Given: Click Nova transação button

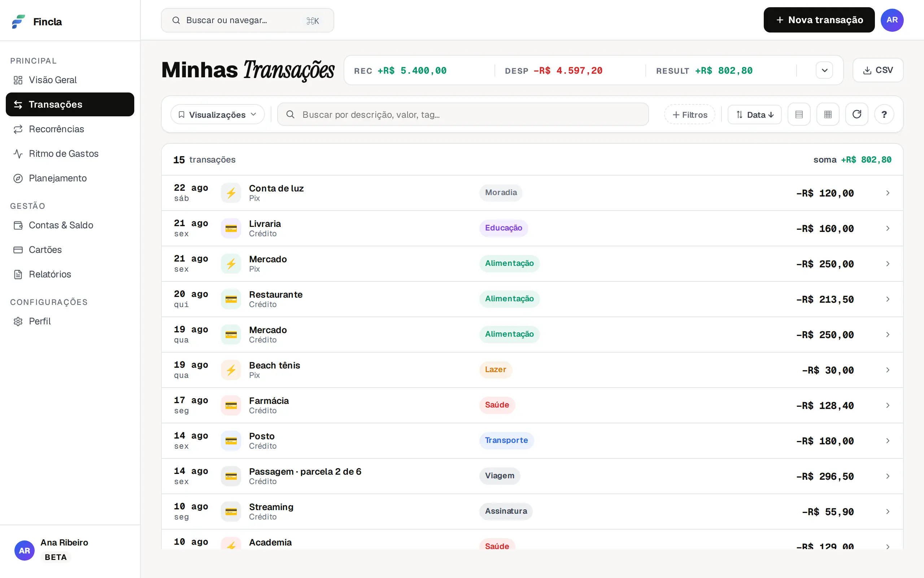Looking at the screenshot, I should coord(819,20).
